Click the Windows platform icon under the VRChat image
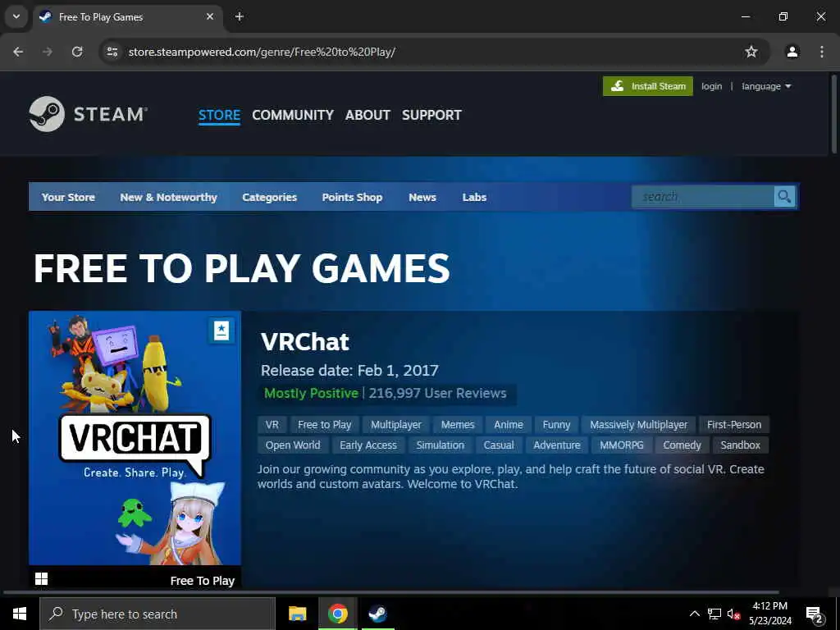This screenshot has height=630, width=840. [x=41, y=578]
